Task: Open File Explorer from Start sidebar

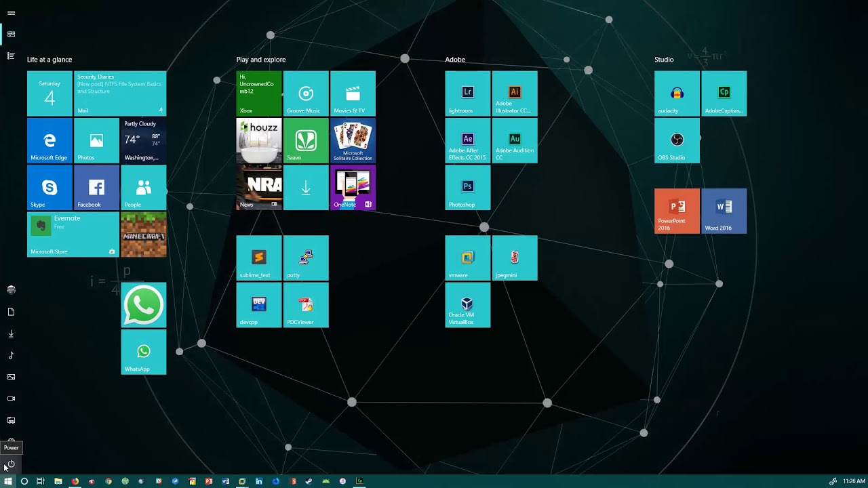Action: tap(11, 420)
